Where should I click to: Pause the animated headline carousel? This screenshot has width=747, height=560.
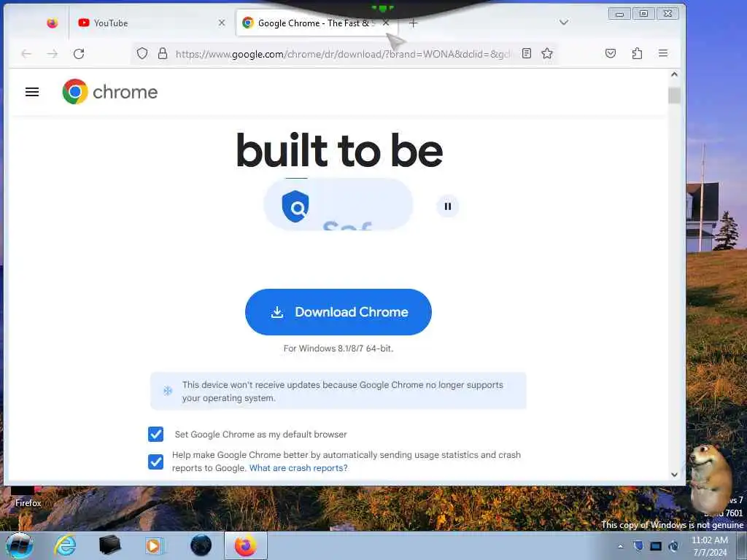[448, 206]
